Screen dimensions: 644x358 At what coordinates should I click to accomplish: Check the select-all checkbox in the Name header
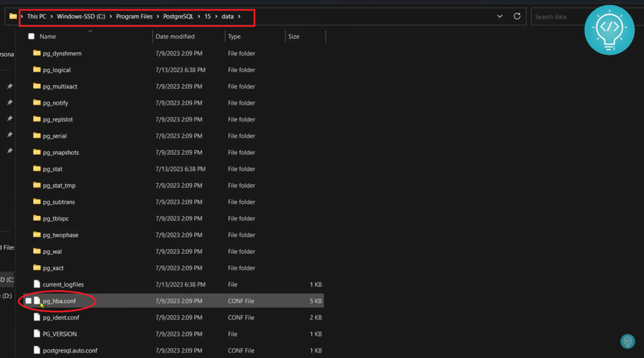pos(31,36)
